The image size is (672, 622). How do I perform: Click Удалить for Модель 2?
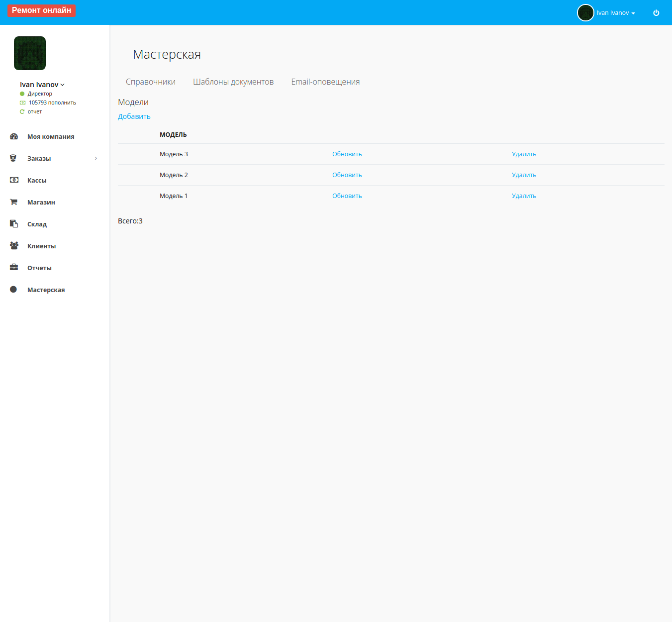pyautogui.click(x=524, y=175)
